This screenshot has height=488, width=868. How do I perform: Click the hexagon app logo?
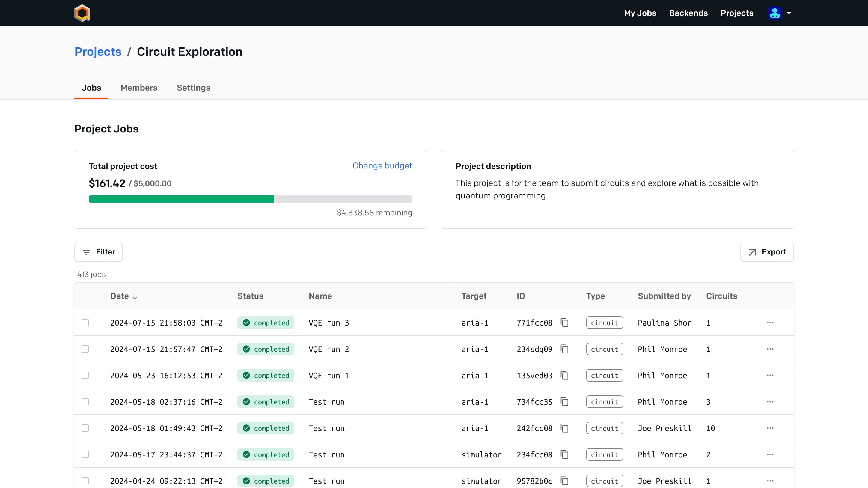(x=82, y=13)
